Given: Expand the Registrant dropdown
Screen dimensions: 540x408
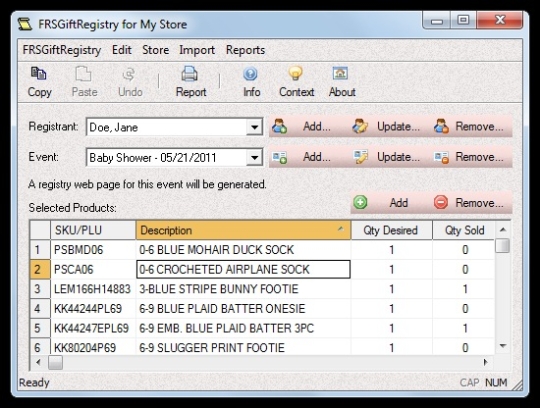Looking at the screenshot, I should pyautogui.click(x=255, y=127).
